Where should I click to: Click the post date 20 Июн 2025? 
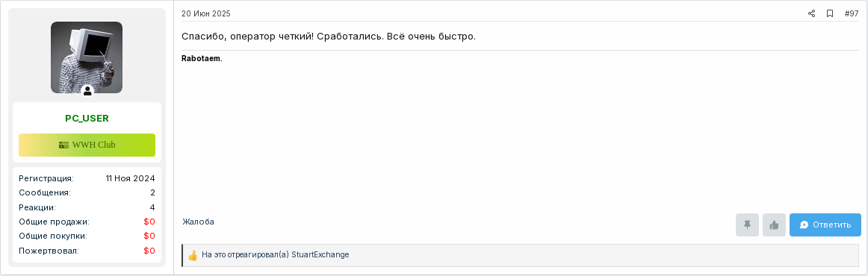coord(206,14)
